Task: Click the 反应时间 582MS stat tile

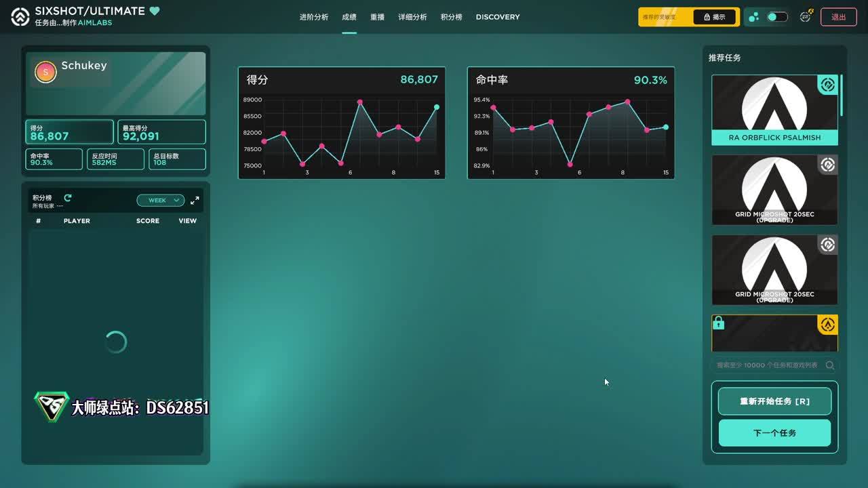Action: pos(116,159)
